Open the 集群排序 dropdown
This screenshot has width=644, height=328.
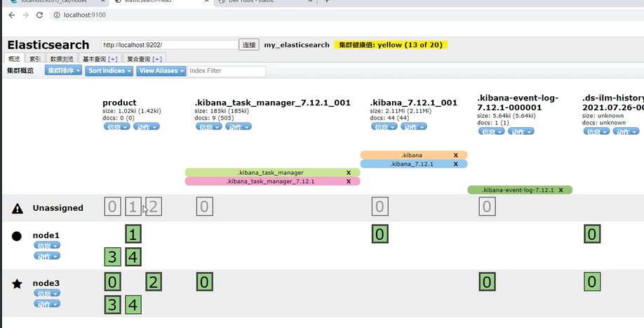63,71
